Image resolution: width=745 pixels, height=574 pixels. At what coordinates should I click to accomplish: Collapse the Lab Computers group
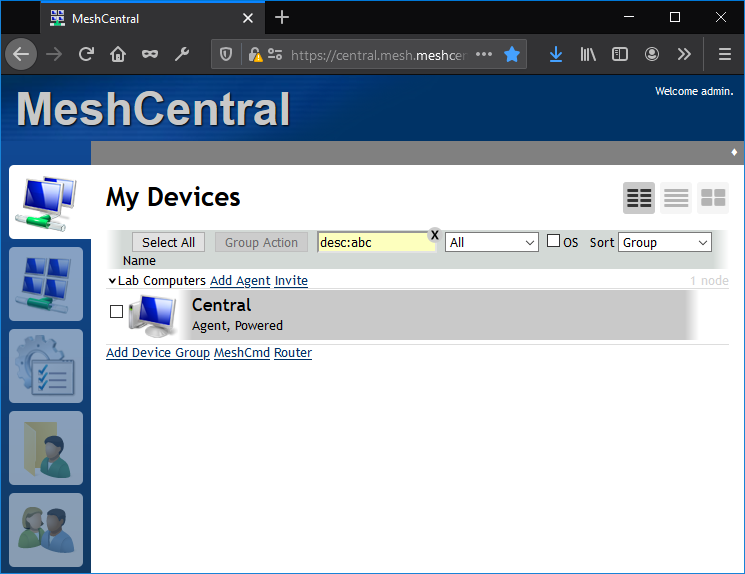tap(112, 281)
